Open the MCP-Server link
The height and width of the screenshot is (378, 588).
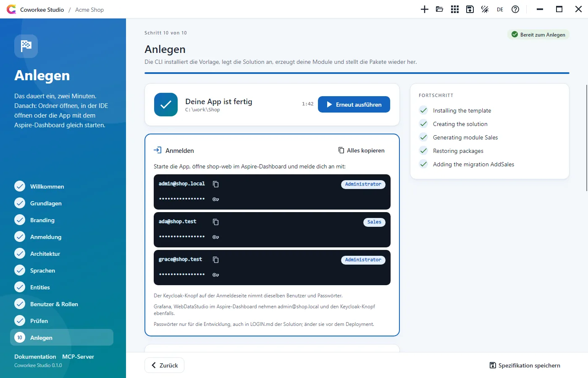pyautogui.click(x=78, y=357)
